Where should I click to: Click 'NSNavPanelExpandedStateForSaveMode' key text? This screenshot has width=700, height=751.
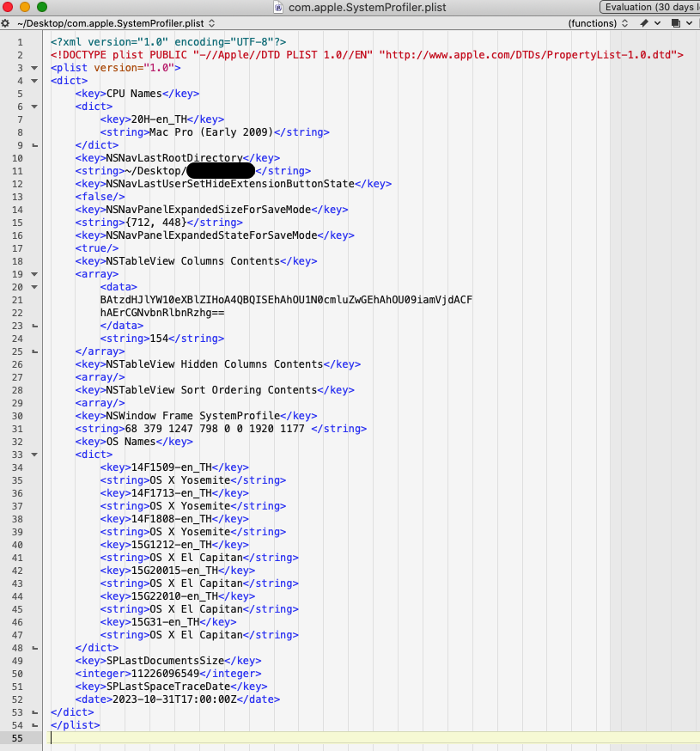point(211,235)
